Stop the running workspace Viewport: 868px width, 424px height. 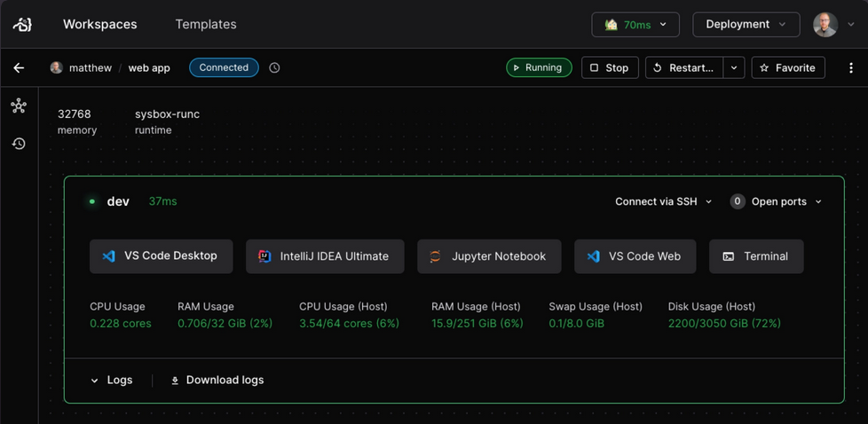[x=610, y=67]
